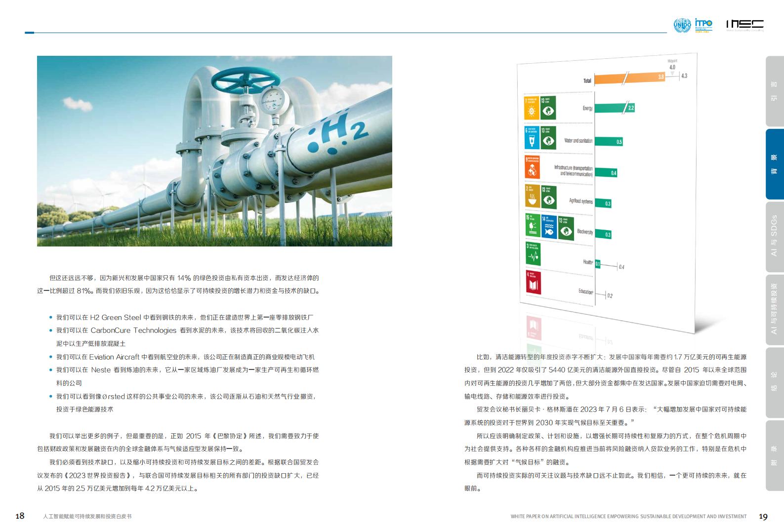
Task: Open the 附录 side tab
Action: point(775,455)
